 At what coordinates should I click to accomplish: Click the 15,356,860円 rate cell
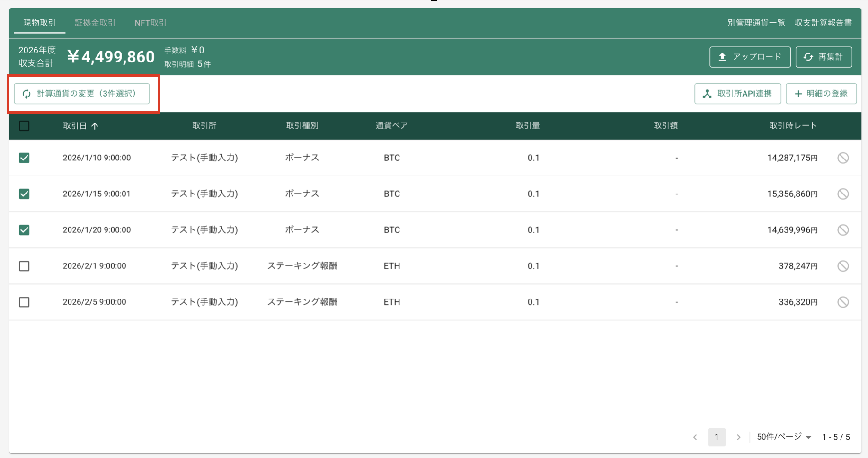(x=792, y=194)
